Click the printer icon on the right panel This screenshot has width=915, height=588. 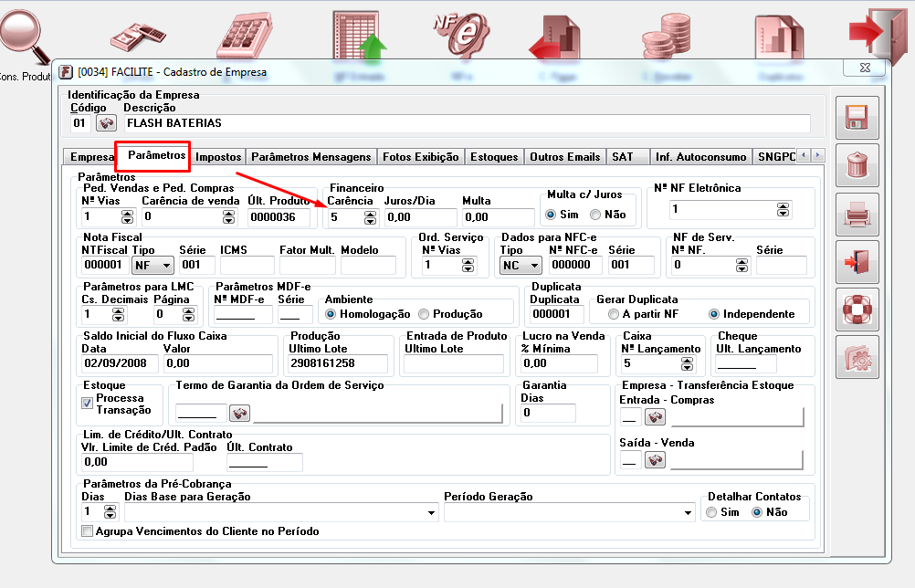pyautogui.click(x=857, y=215)
